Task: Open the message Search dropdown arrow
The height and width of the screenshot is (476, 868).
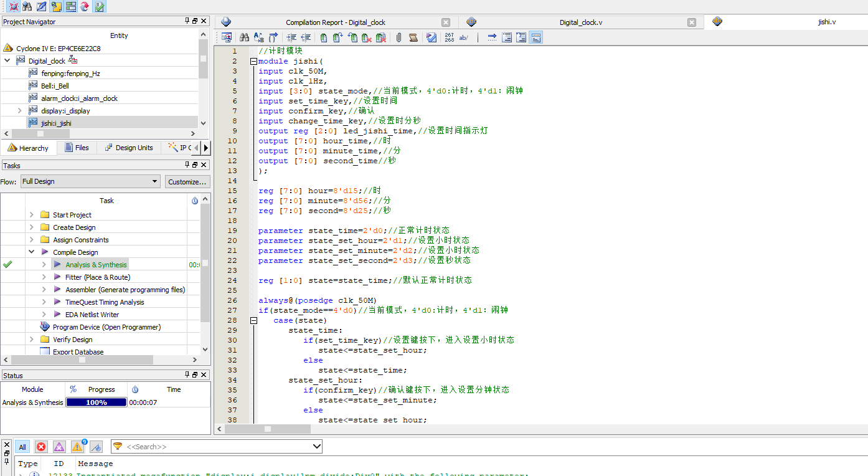Action: tap(316, 447)
